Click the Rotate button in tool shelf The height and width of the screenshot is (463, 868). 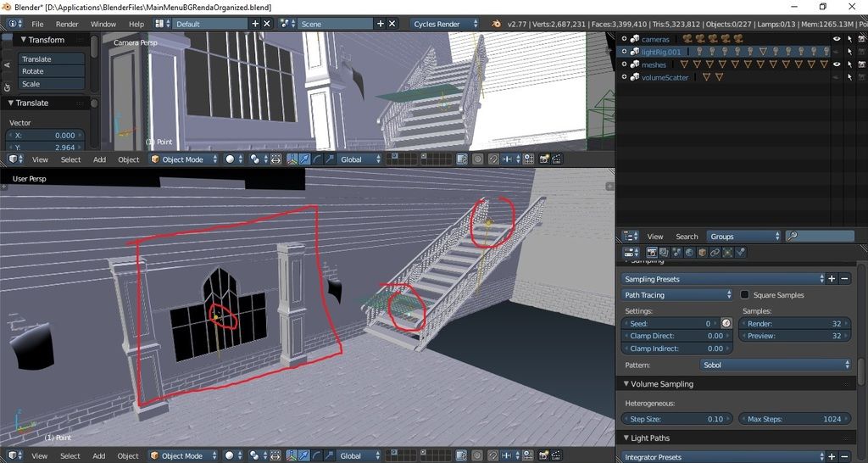click(52, 71)
